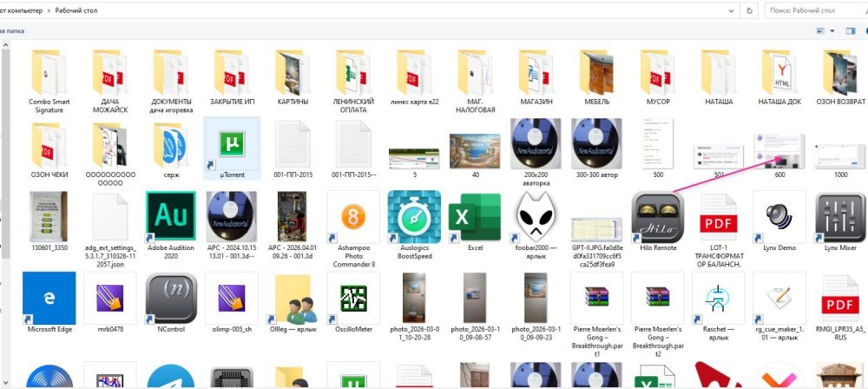Select the NControl application icon

coord(172,298)
